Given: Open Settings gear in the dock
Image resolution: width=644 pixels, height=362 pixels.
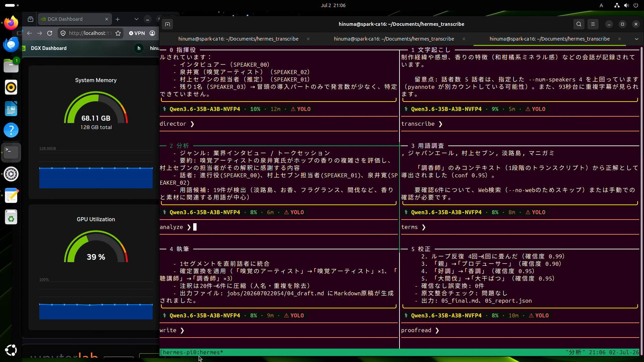Looking at the screenshot, I should coord(11,174).
